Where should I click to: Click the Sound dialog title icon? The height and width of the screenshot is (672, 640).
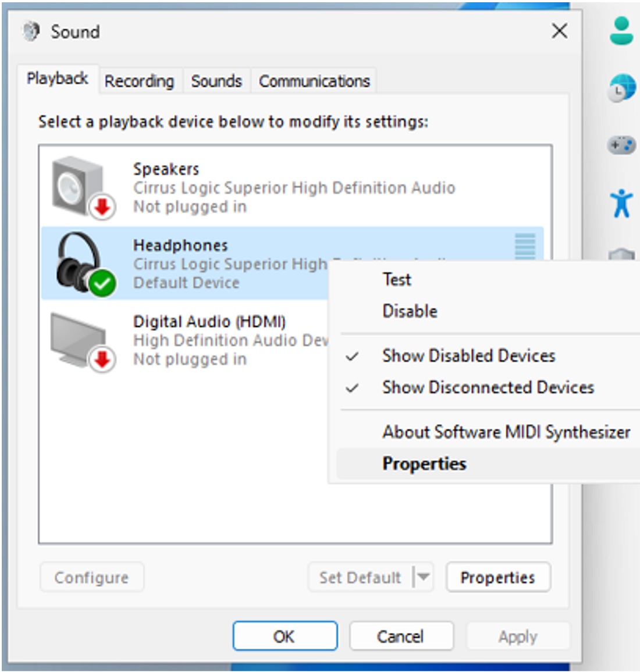point(31,31)
